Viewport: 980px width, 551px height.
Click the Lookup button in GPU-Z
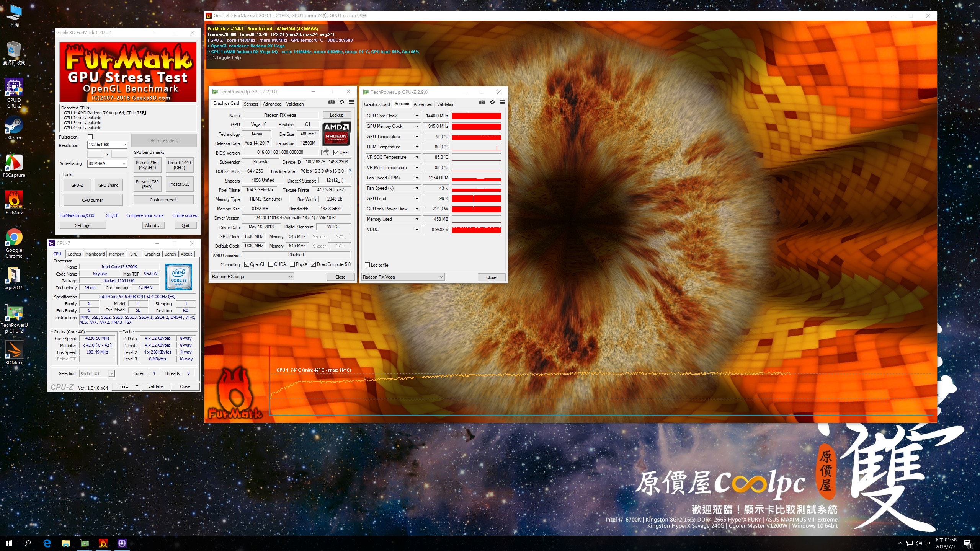336,115
